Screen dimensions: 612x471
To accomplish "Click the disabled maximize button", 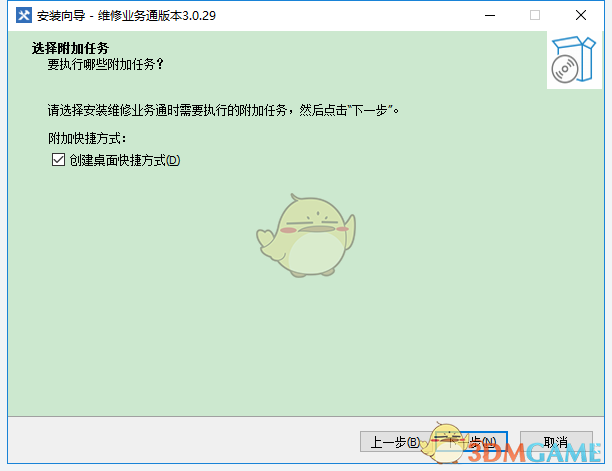I will [x=535, y=15].
